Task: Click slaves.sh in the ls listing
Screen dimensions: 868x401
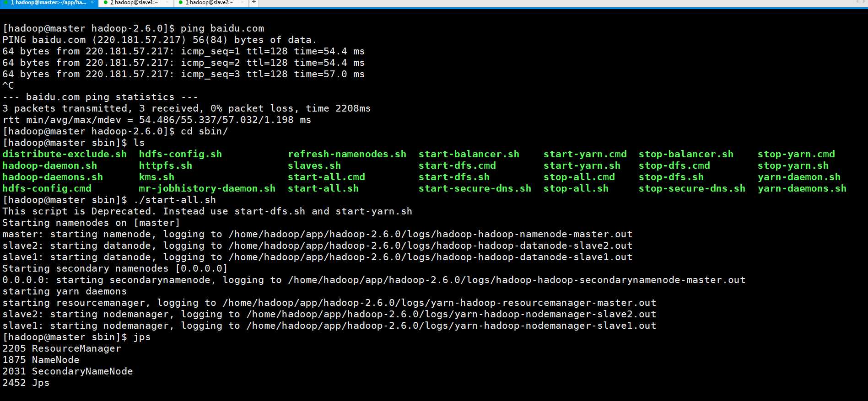Action: [x=314, y=166]
